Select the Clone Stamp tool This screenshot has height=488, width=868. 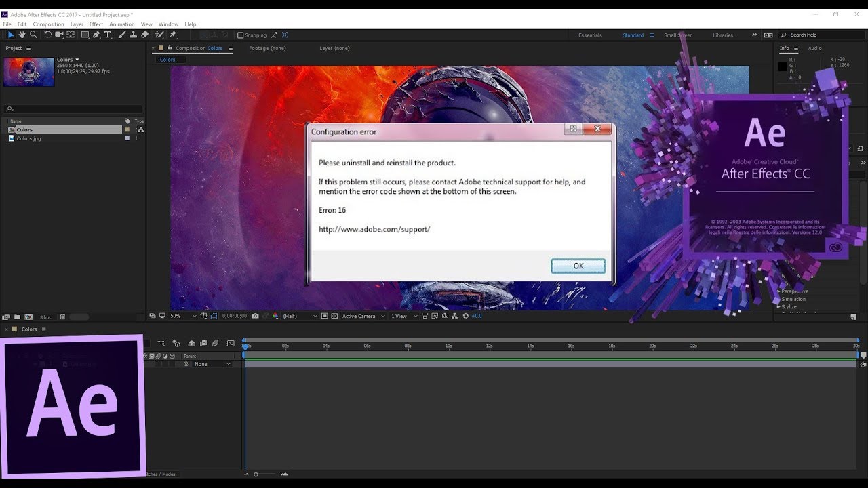133,35
